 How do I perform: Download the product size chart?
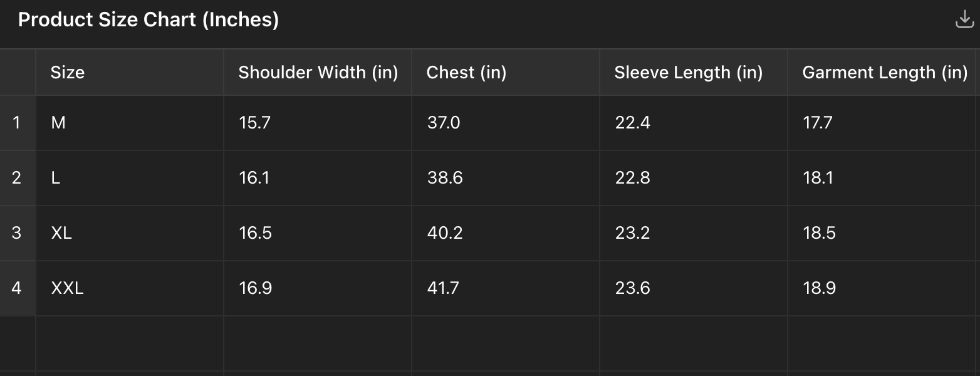964,19
